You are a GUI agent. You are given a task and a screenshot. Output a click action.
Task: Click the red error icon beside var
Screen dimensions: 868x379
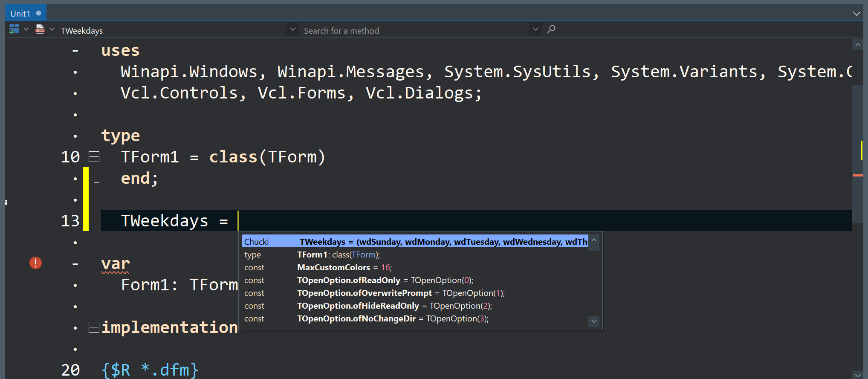35,263
